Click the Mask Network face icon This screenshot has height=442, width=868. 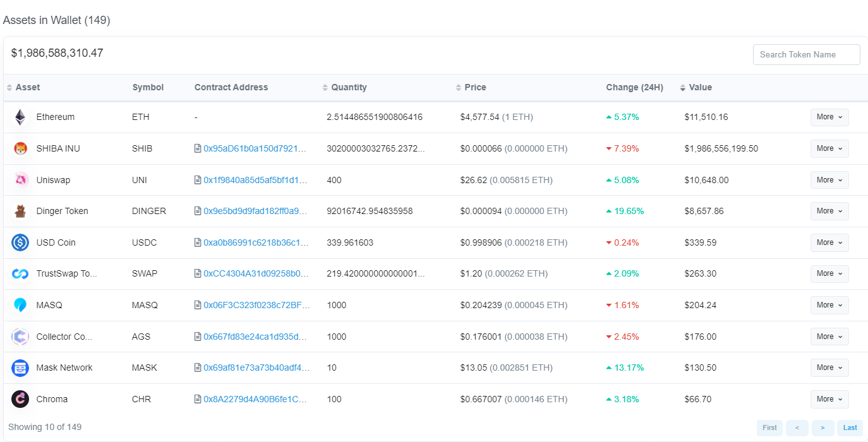20,367
